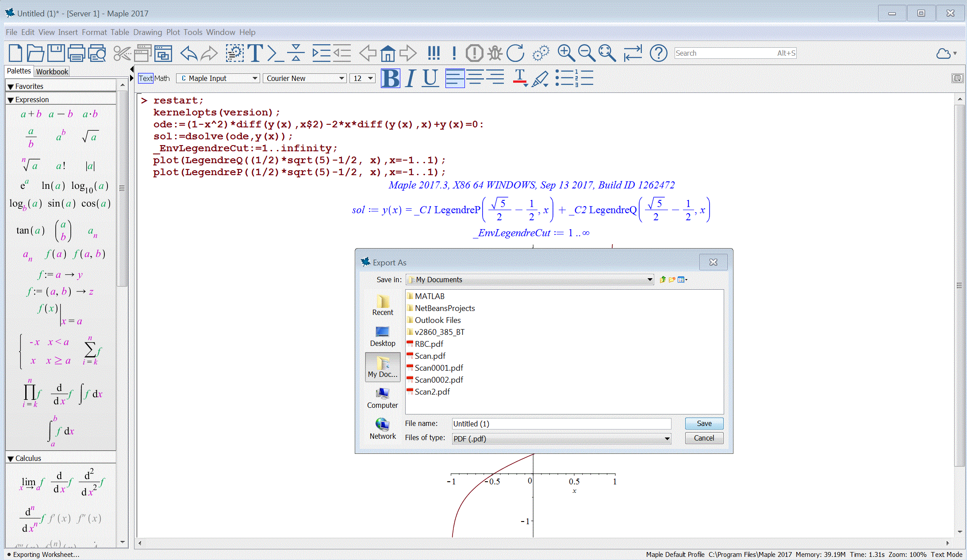This screenshot has width=967, height=560.
Task: Outdent the section toolbar icon
Action: [x=342, y=53]
